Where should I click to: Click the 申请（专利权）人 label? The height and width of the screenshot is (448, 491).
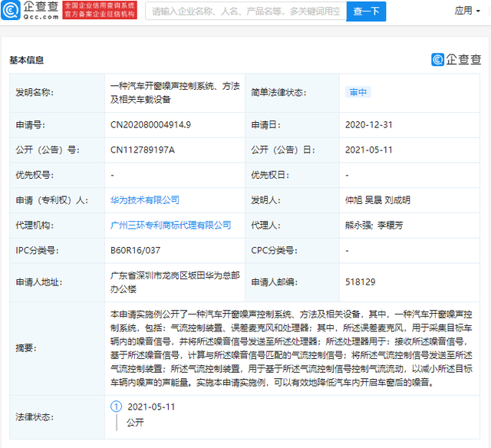pyautogui.click(x=52, y=200)
